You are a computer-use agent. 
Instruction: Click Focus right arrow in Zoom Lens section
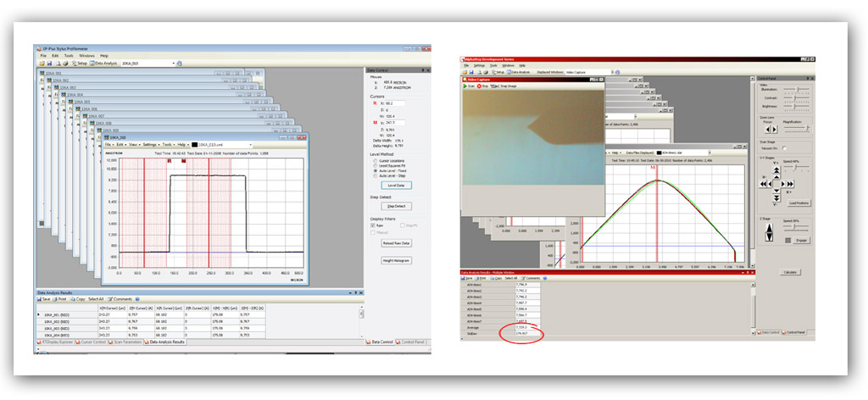(774, 129)
